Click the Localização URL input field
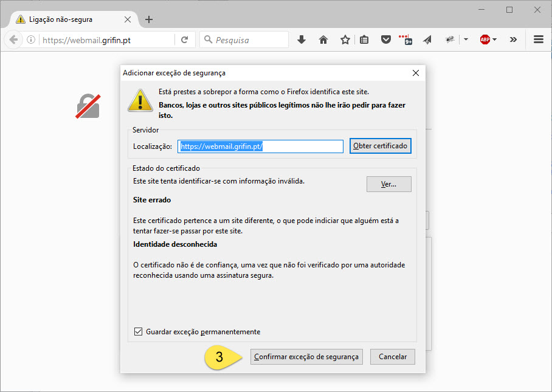 (260, 146)
